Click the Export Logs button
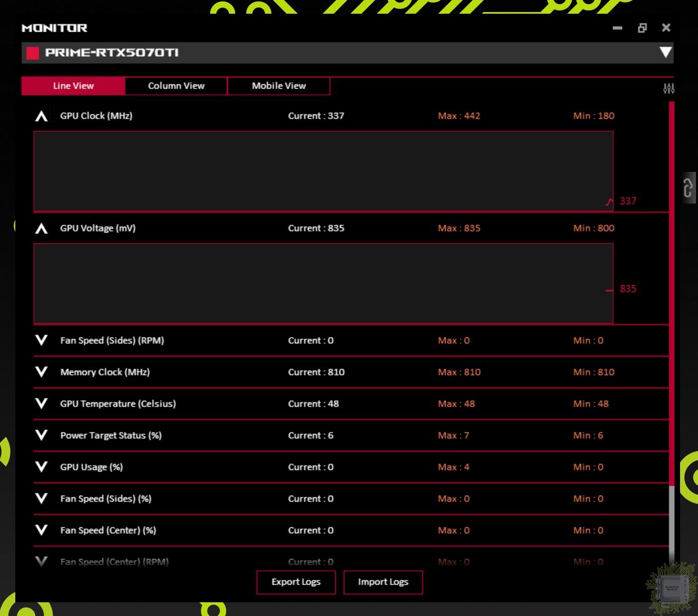The height and width of the screenshot is (616, 698). (296, 582)
